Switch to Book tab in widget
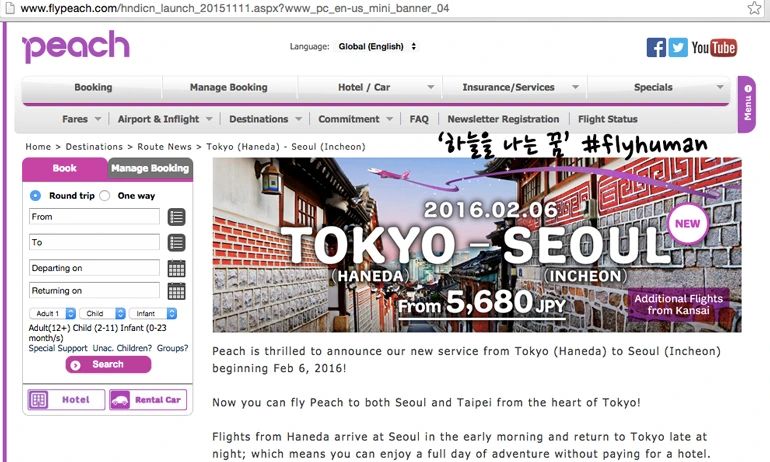The width and height of the screenshot is (770, 462). point(64,168)
